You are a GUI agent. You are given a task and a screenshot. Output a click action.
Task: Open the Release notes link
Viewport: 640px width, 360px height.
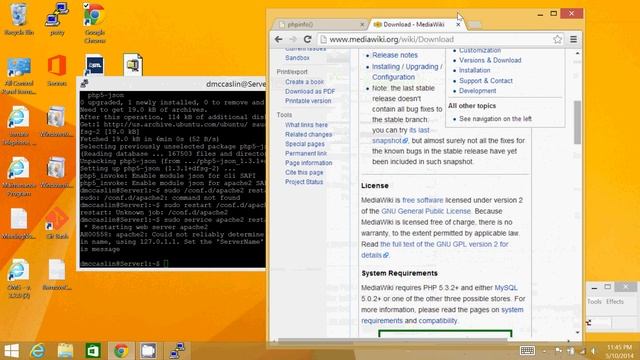pos(395,55)
